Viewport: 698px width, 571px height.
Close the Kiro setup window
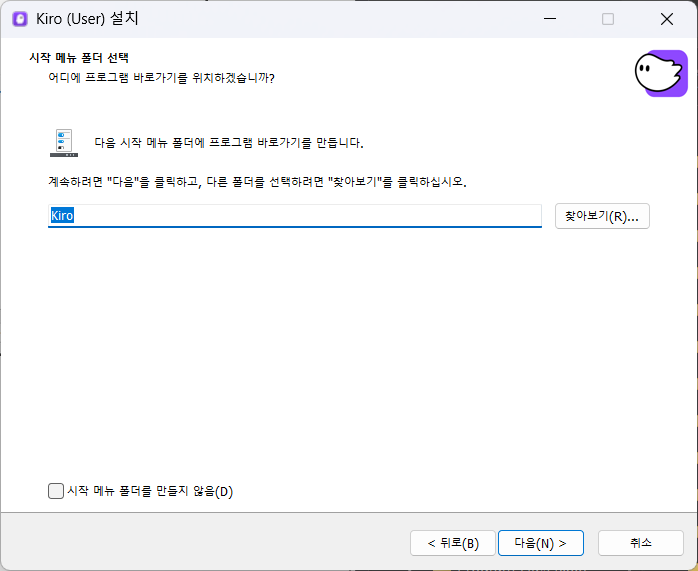(x=667, y=19)
